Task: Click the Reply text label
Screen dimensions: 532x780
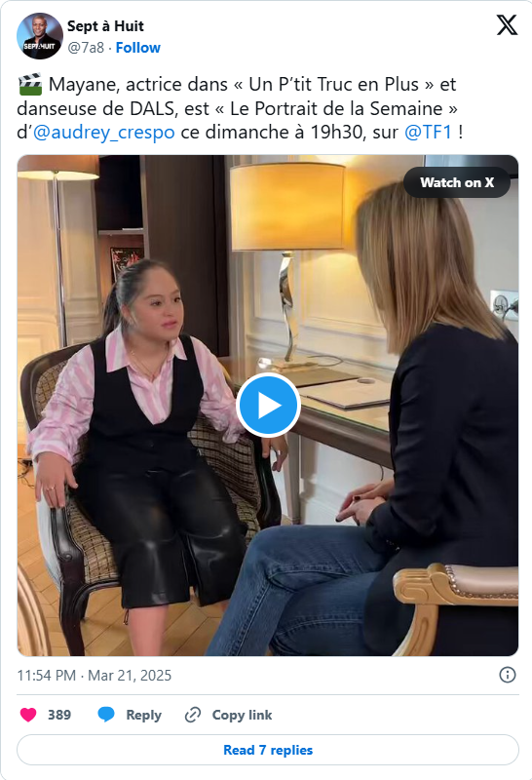Action: tap(143, 715)
